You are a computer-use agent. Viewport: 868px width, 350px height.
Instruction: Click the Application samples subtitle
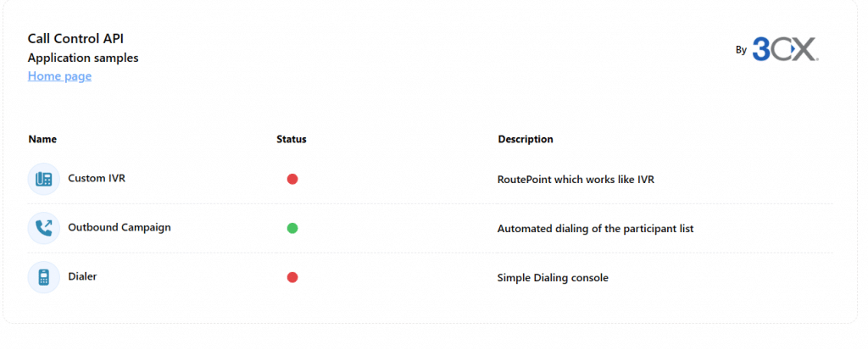pyautogui.click(x=83, y=58)
